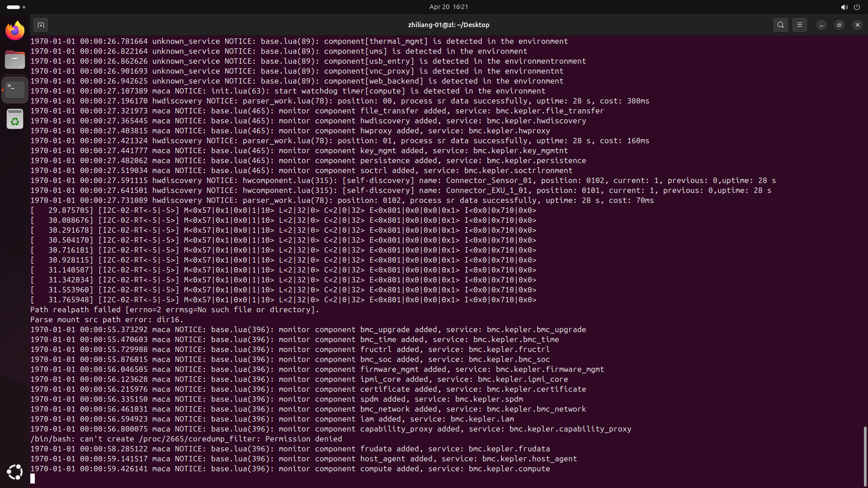Open the Trash from the dock

[15, 119]
